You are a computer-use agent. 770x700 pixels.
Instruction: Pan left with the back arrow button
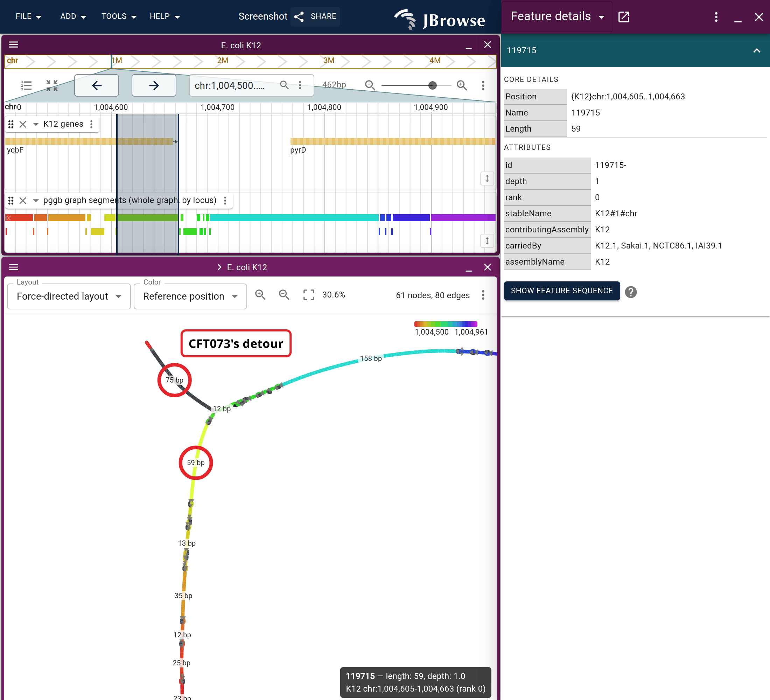(97, 85)
